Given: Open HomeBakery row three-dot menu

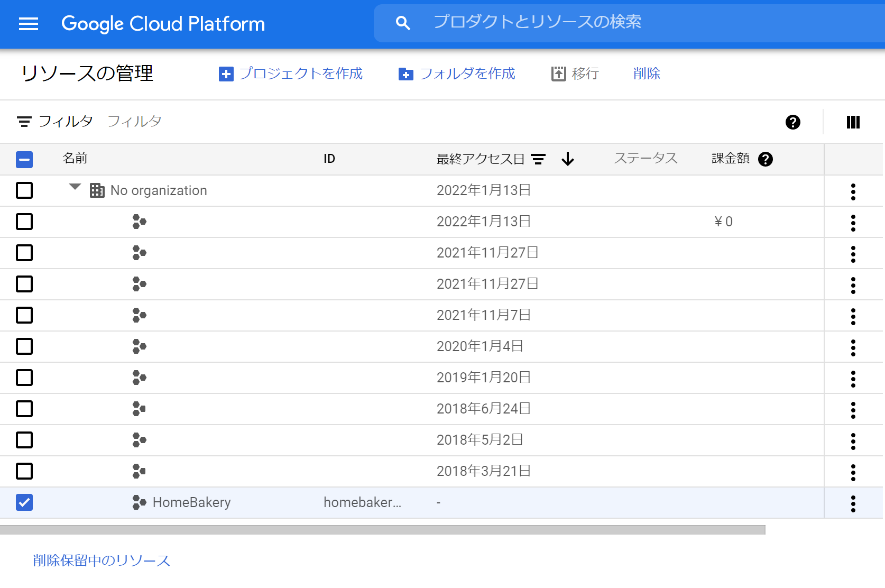Looking at the screenshot, I should [x=853, y=503].
